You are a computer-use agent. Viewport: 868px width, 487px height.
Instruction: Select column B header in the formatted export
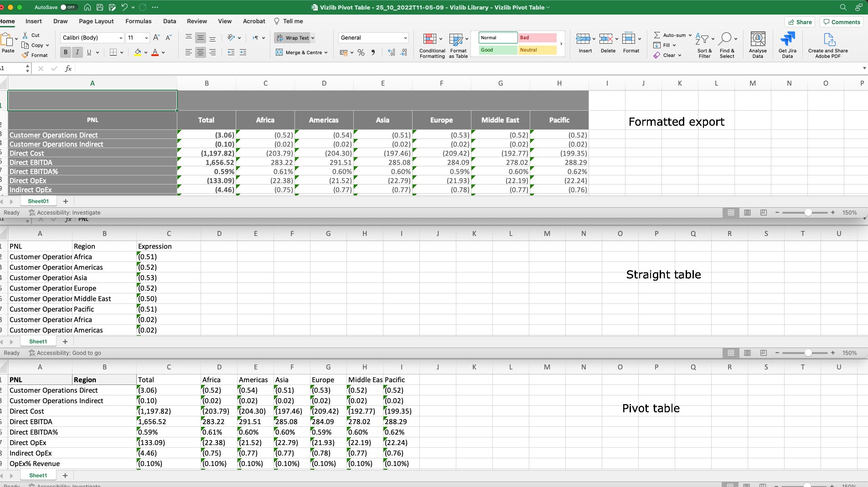[207, 83]
